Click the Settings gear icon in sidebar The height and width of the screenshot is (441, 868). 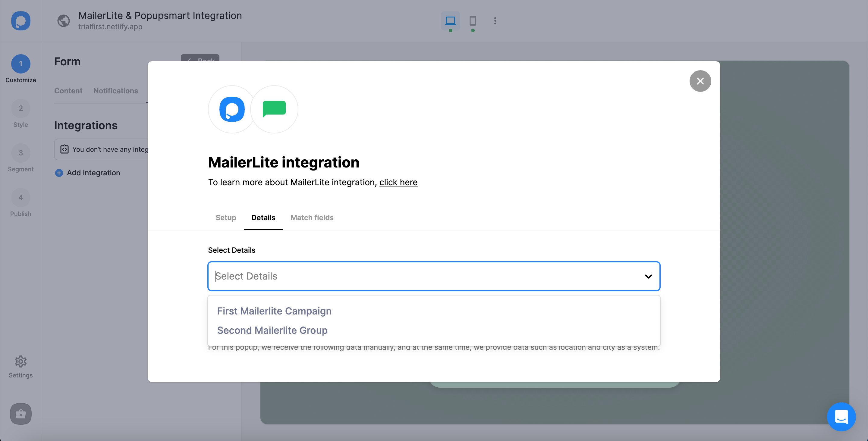[20, 361]
